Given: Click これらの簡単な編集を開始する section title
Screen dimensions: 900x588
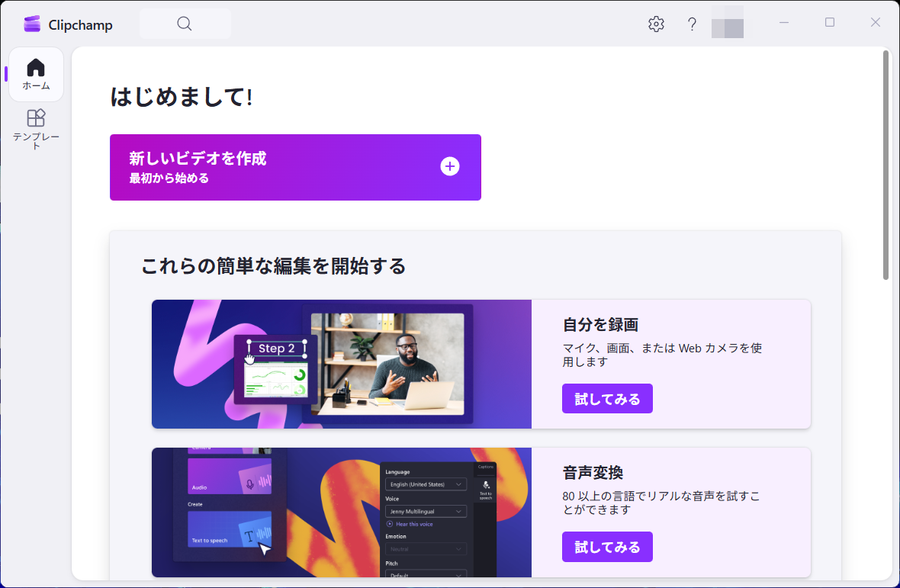Looking at the screenshot, I should [x=273, y=266].
